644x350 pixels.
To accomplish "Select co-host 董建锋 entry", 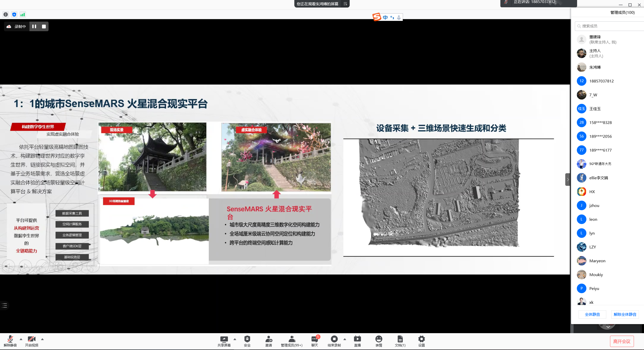I will [608, 39].
